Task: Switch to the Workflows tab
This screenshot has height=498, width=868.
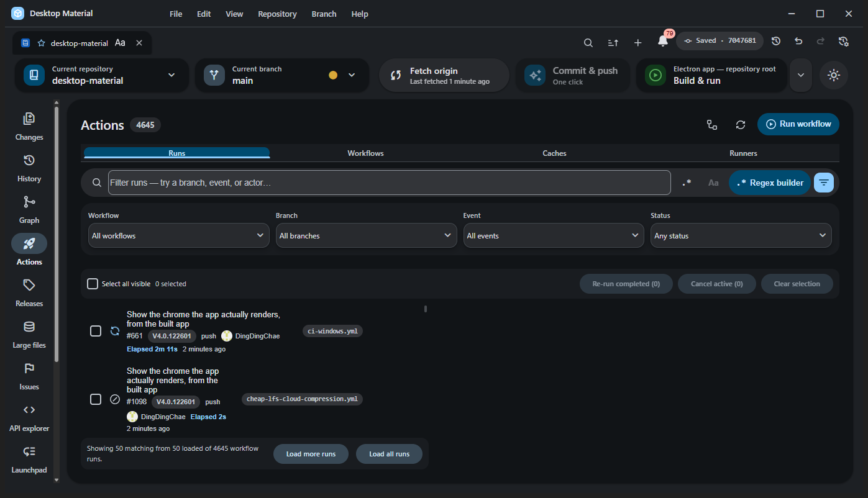Action: click(x=365, y=153)
